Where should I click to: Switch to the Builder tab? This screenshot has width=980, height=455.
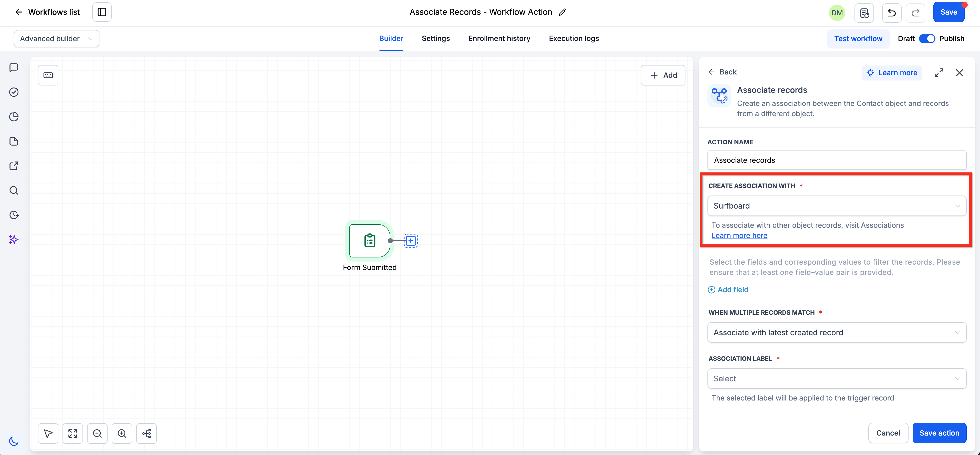[391, 38]
